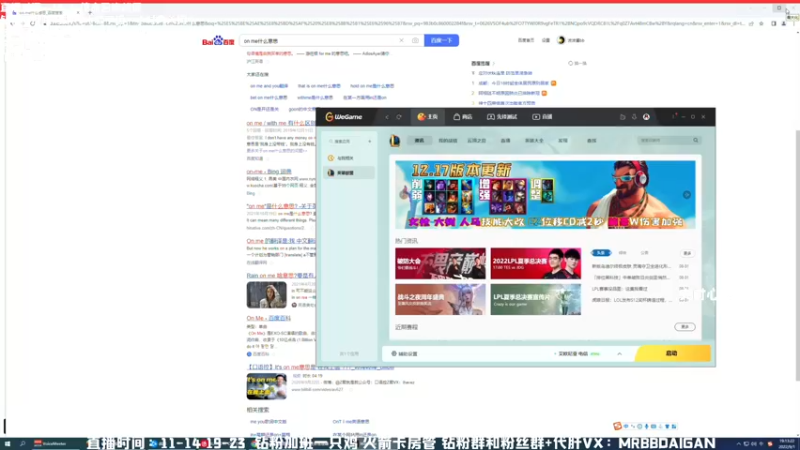Image resolution: width=800 pixels, height=450 pixels.
Task: Clear the Baidu search box with the X
Action: point(402,40)
